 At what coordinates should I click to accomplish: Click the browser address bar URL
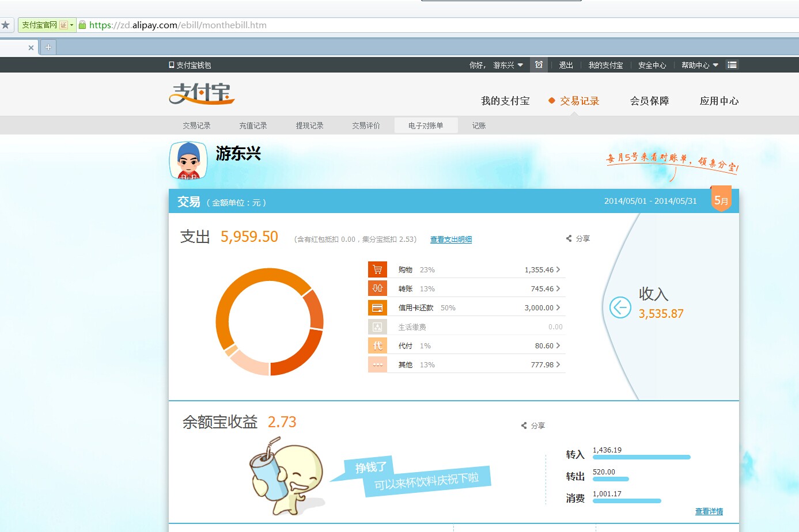pyautogui.click(x=178, y=25)
